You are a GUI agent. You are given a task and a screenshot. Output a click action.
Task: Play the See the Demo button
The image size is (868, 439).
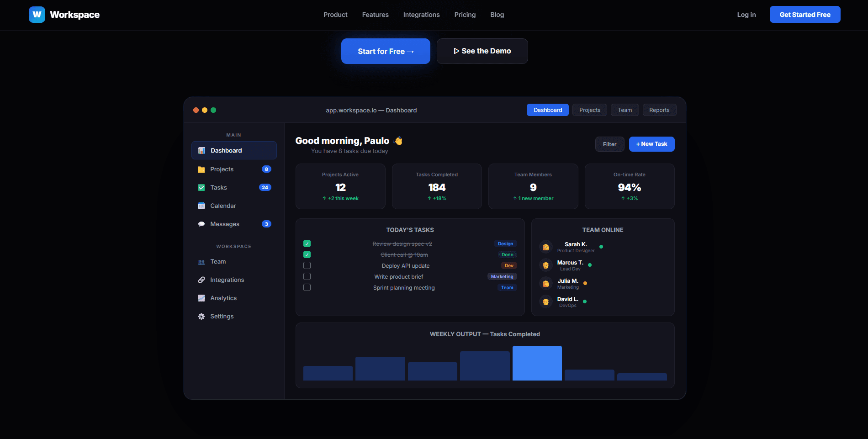click(x=482, y=51)
